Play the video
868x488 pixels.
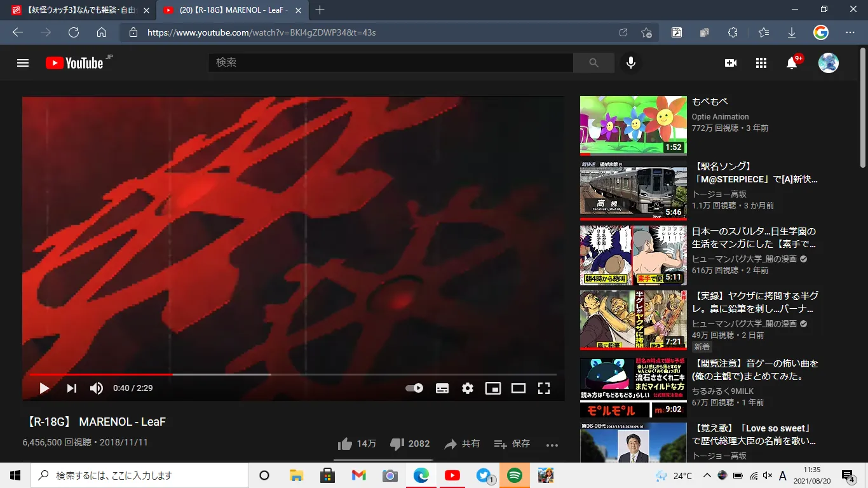[x=44, y=388]
